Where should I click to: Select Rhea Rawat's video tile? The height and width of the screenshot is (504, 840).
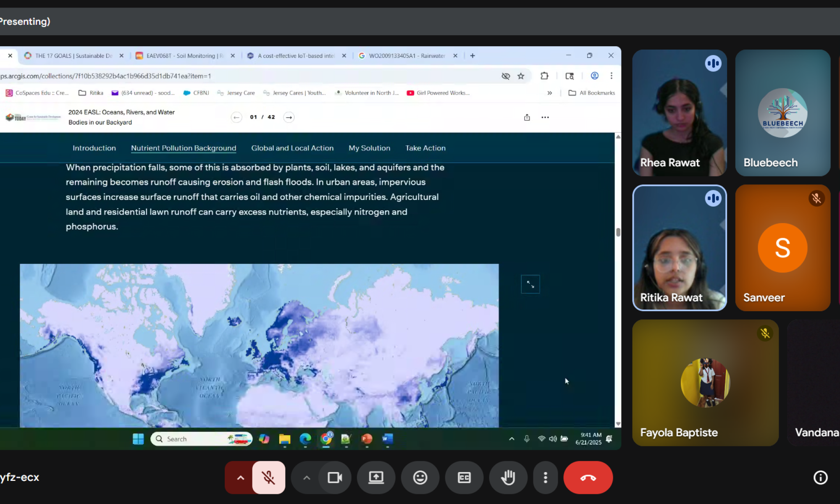680,113
